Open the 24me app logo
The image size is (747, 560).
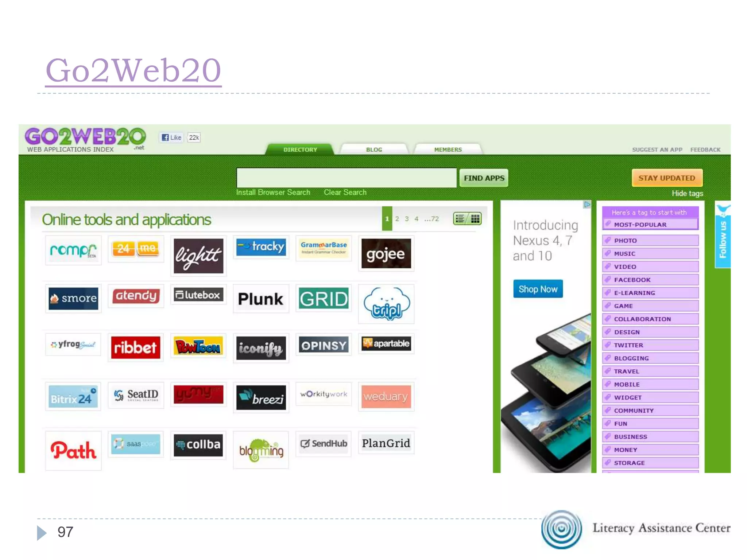pos(136,249)
